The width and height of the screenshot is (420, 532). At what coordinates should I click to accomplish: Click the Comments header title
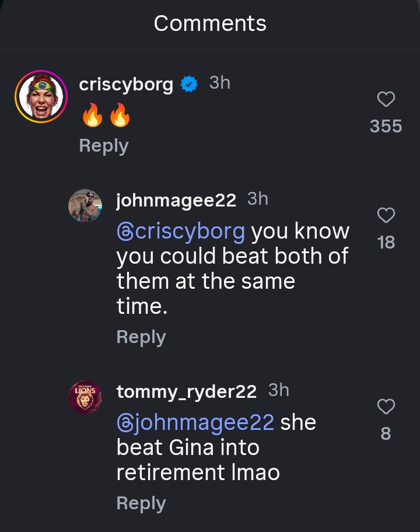[210, 23]
